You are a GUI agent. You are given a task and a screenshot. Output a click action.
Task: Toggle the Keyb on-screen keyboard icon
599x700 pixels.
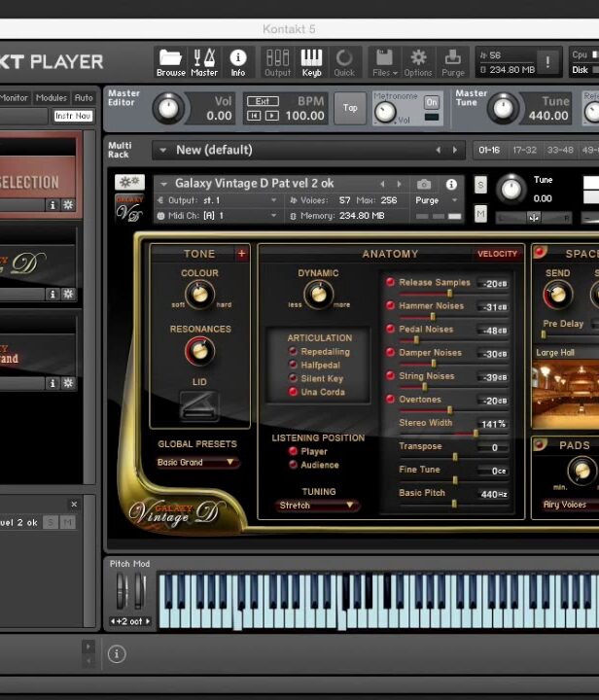point(311,62)
